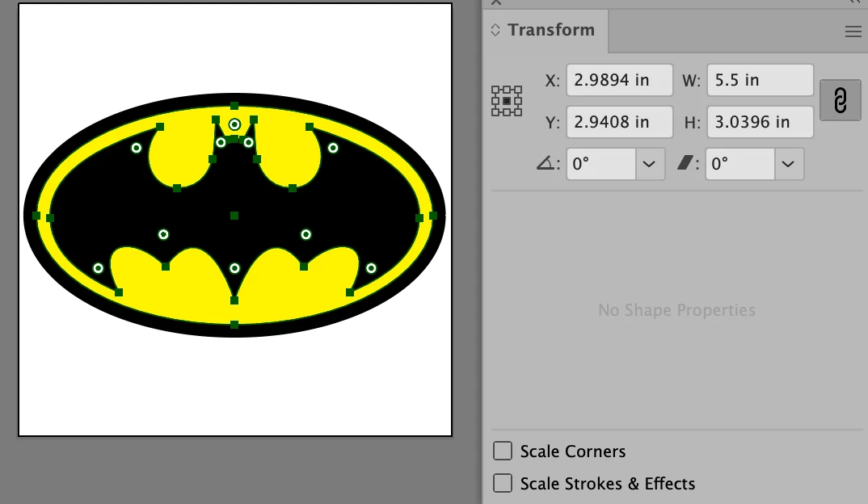
Task: Click the shear angle input field
Action: [740, 164]
